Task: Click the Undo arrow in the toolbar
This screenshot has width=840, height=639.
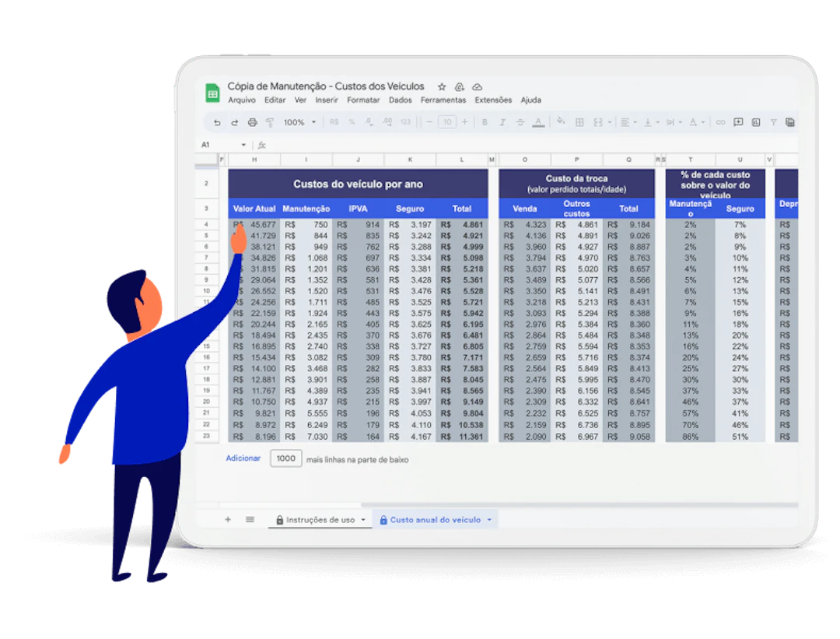Action: pyautogui.click(x=217, y=122)
